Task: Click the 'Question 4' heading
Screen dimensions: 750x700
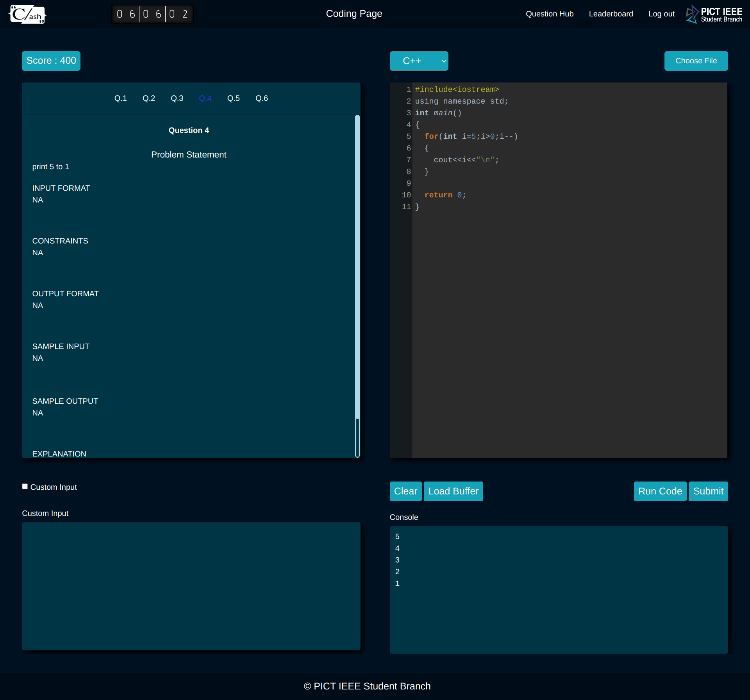Action: 189,131
